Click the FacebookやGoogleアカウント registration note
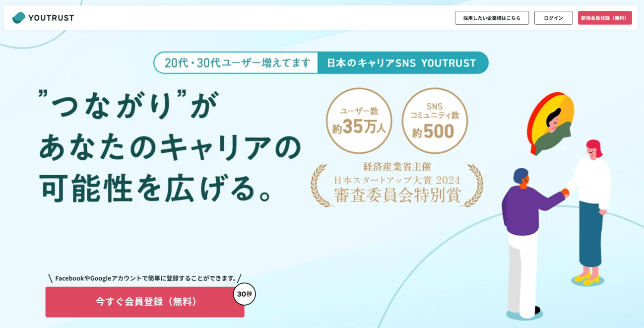Image resolution: width=644 pixels, height=328 pixels. point(145,278)
